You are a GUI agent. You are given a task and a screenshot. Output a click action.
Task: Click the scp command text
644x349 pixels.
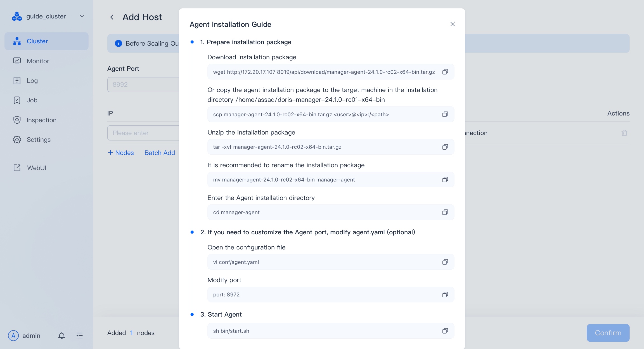(x=301, y=114)
